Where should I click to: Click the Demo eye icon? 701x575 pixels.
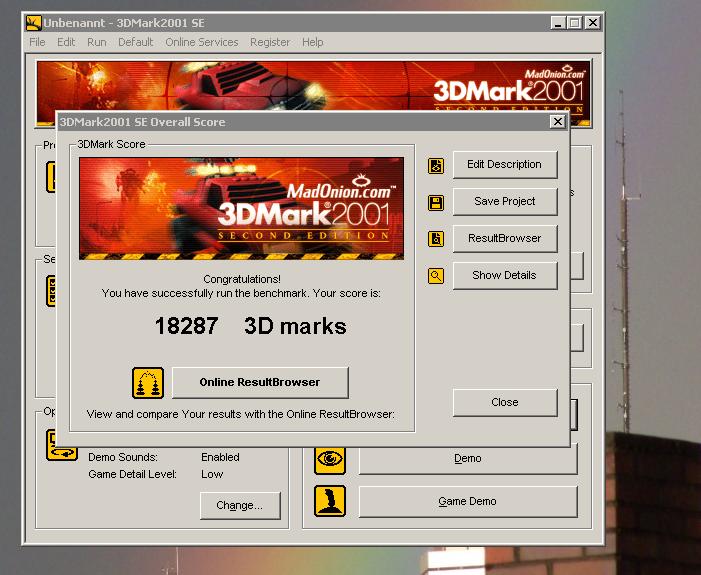click(330, 459)
